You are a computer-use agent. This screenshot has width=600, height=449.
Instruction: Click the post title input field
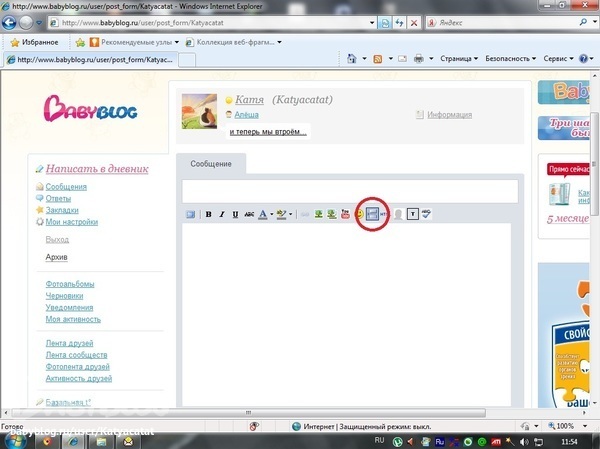(350, 190)
